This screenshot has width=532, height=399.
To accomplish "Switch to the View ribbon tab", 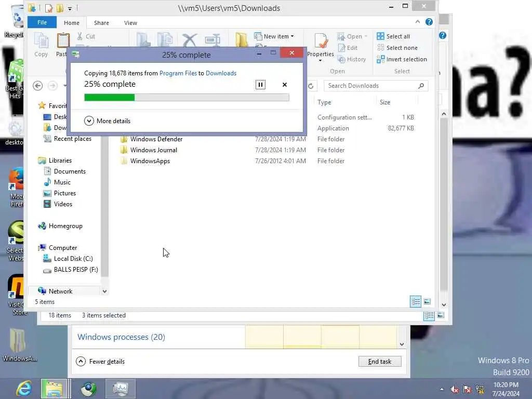I will click(x=130, y=23).
